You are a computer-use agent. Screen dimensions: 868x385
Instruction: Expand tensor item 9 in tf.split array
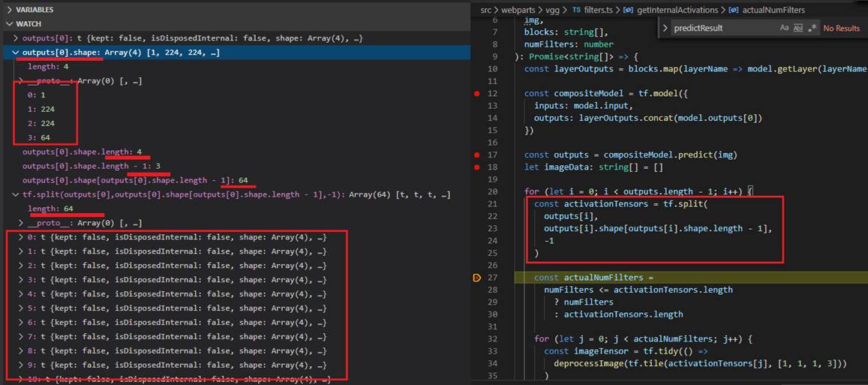21,365
